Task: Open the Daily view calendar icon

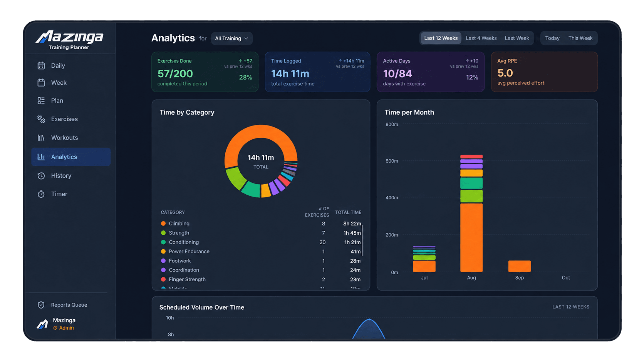Action: [41, 66]
